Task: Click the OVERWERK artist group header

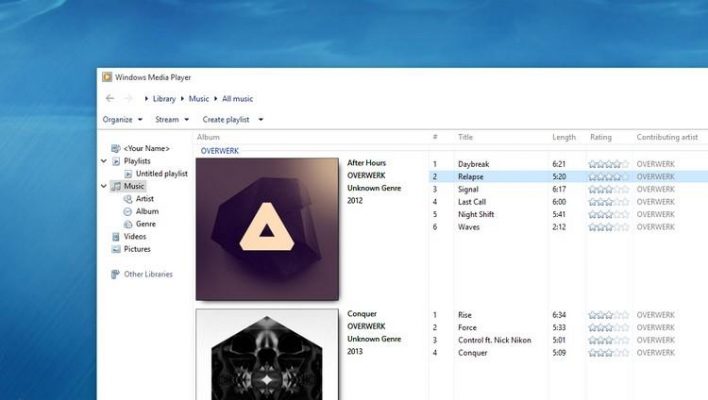Action: coord(220,151)
